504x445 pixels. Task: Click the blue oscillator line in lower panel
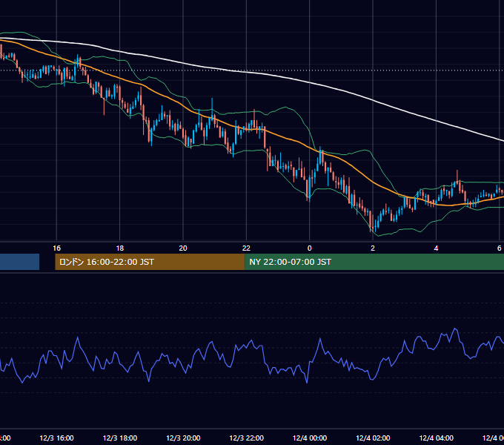coord(251,342)
